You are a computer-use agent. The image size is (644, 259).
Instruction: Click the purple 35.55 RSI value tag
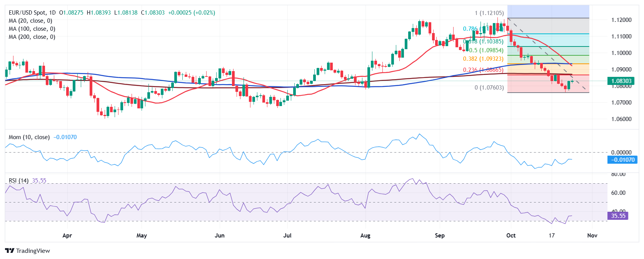point(618,216)
